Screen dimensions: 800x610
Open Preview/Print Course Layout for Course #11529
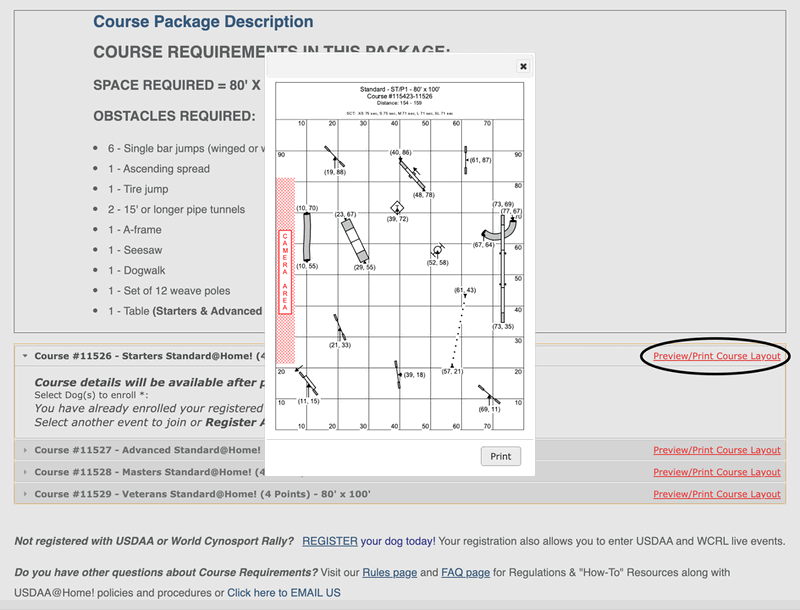point(716,494)
